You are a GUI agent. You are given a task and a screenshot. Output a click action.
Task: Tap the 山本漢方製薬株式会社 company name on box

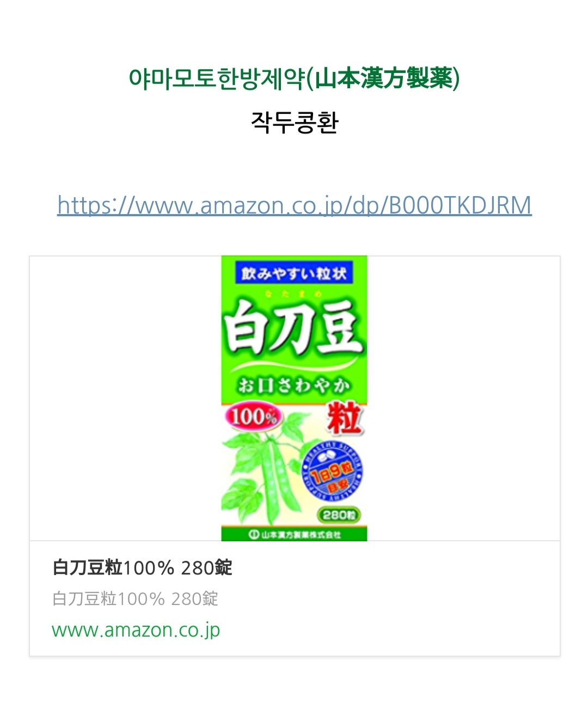[x=301, y=534]
